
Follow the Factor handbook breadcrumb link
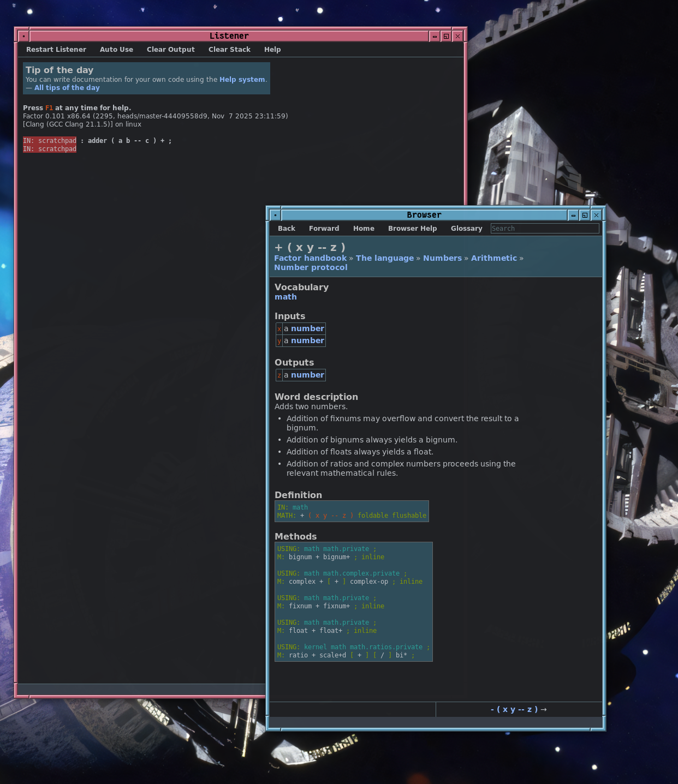310,258
